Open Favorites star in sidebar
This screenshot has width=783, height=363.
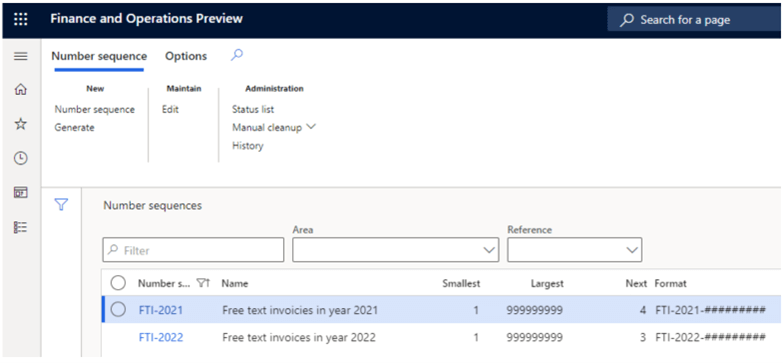click(20, 124)
